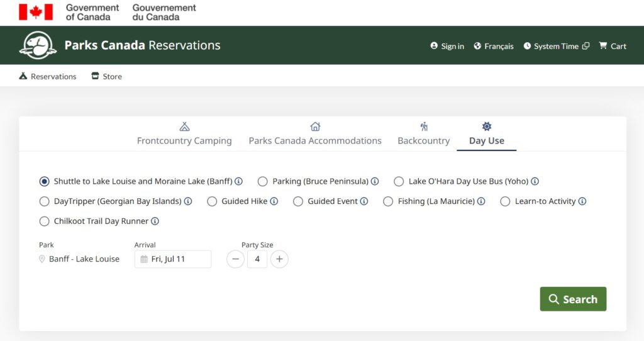Image resolution: width=644 pixels, height=341 pixels.
Task: Open System Time link
Action: (557, 46)
